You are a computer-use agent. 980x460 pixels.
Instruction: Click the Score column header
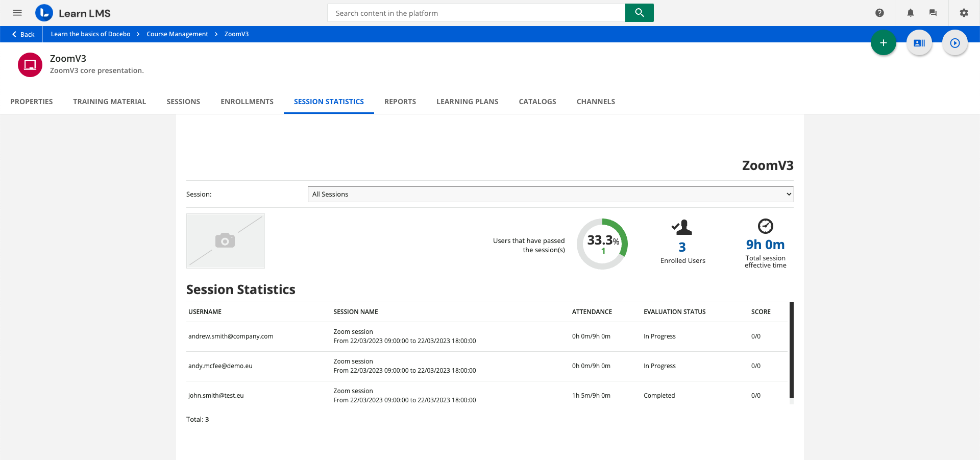(761, 312)
